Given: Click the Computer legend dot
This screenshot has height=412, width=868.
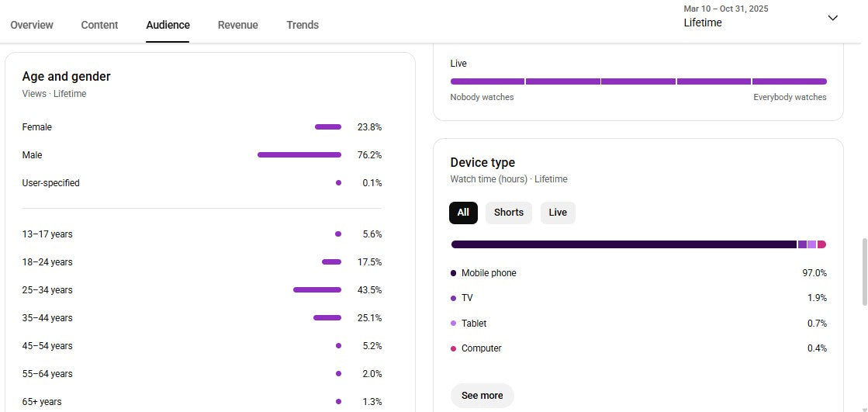Looking at the screenshot, I should coord(454,348).
